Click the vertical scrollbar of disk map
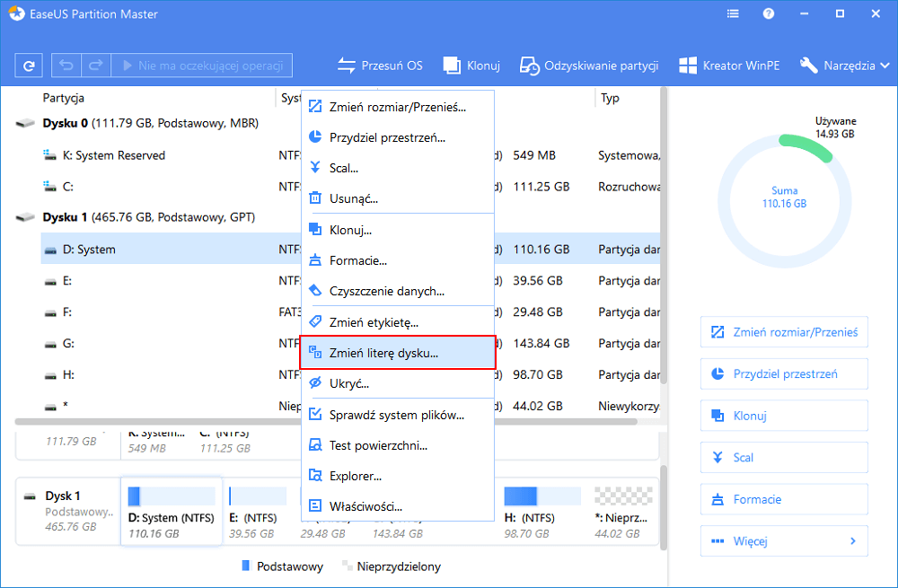This screenshot has width=898, height=588. [664, 506]
